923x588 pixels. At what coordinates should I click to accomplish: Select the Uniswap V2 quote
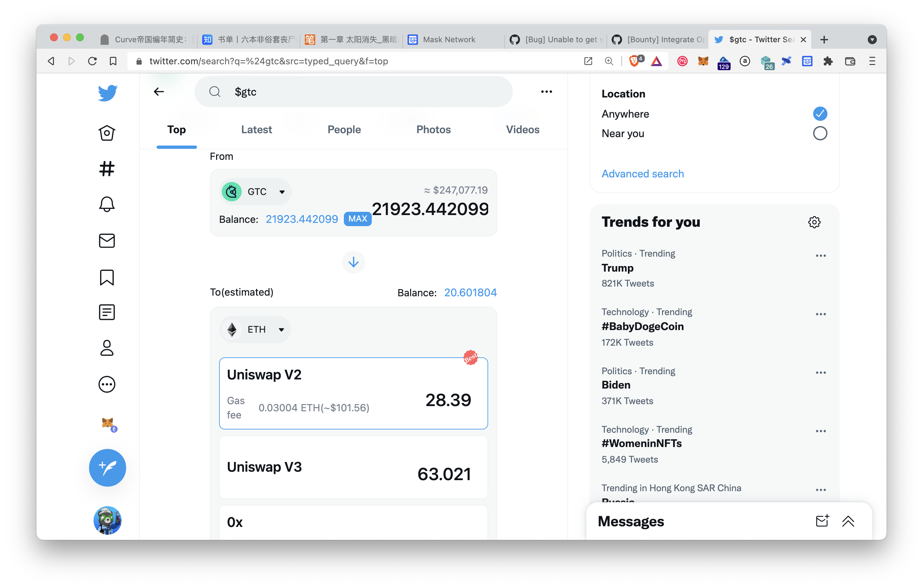coord(353,393)
